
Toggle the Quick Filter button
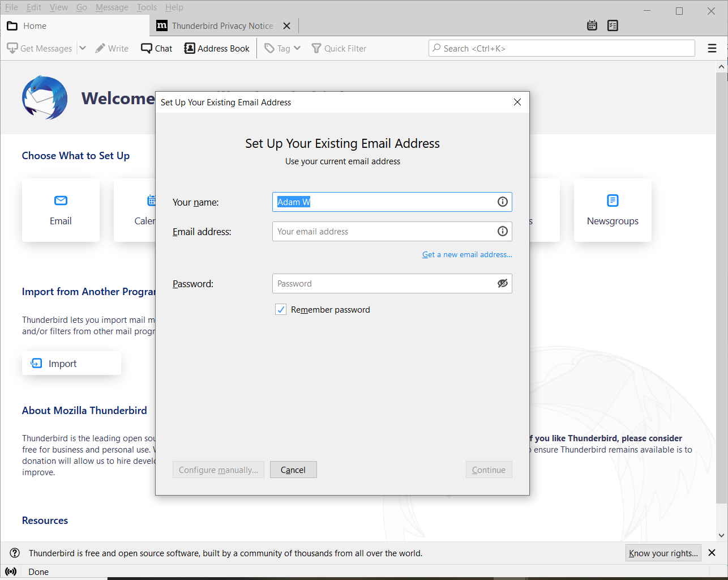[x=339, y=49]
